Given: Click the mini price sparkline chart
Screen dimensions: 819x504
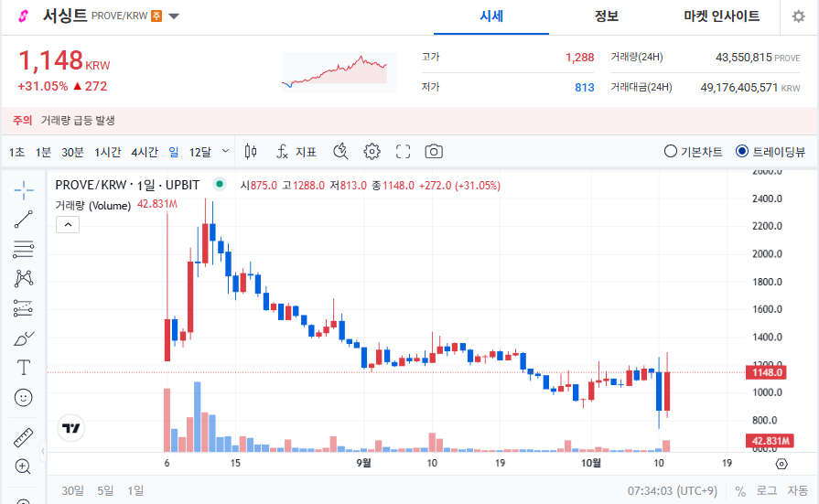Looking at the screenshot, I should pyautogui.click(x=339, y=72).
